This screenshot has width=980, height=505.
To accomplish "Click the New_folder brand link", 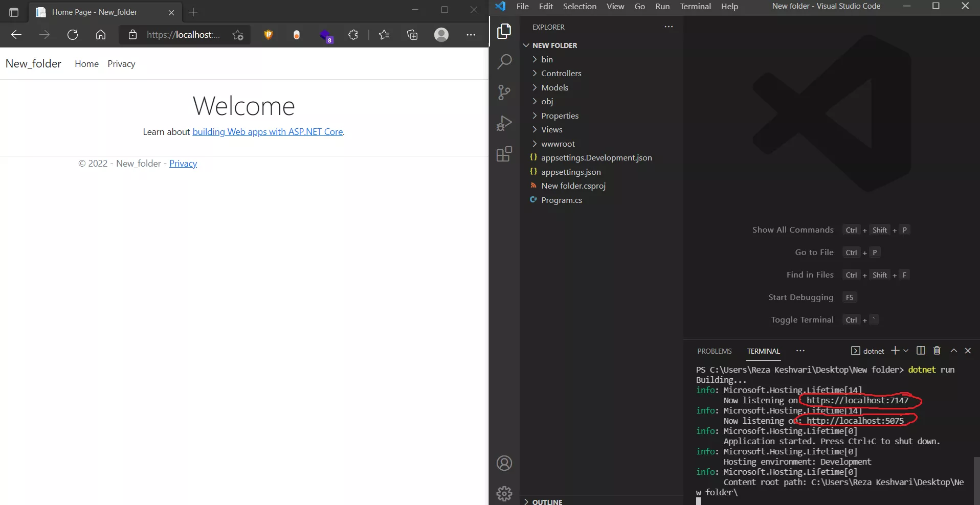I will coord(33,63).
